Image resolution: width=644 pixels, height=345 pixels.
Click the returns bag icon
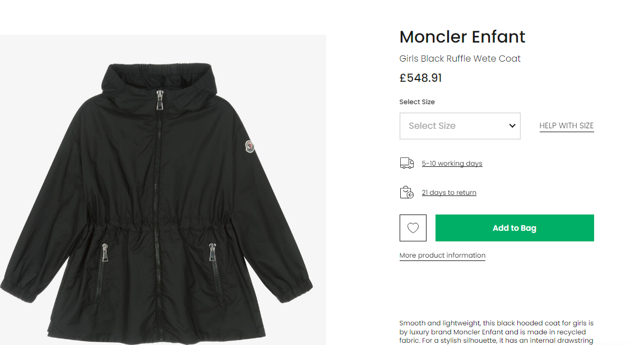[x=406, y=193]
